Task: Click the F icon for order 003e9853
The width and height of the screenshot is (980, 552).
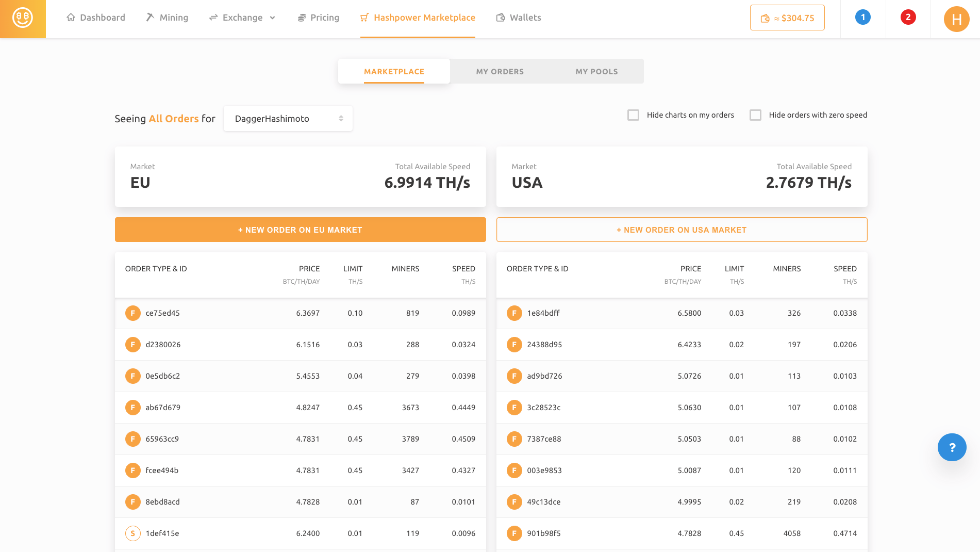Action: (514, 470)
